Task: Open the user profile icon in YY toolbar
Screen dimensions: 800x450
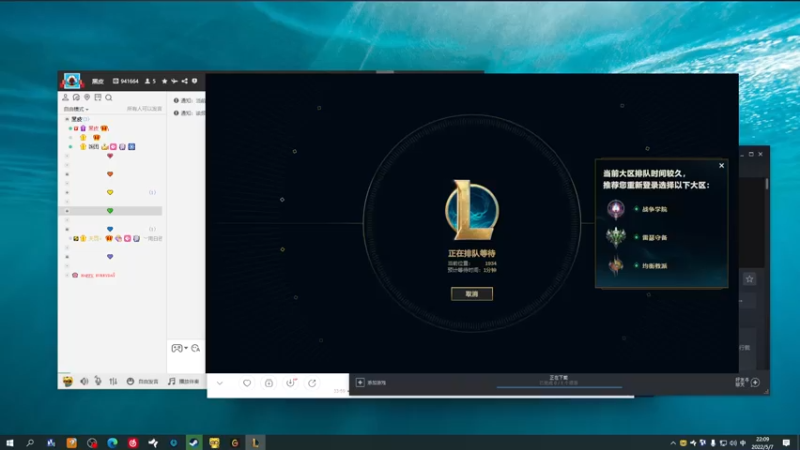Action: pyautogui.click(x=65, y=97)
